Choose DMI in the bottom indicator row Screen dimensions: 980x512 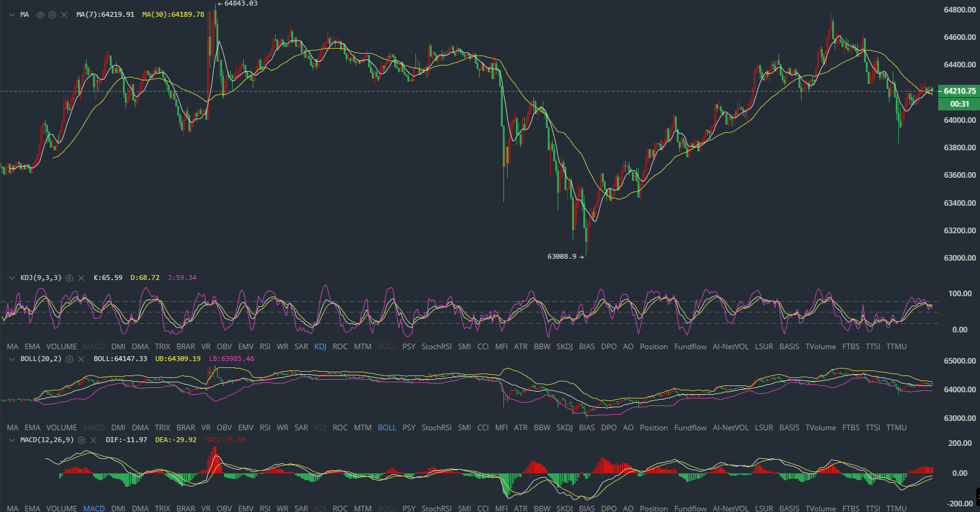coord(119,509)
